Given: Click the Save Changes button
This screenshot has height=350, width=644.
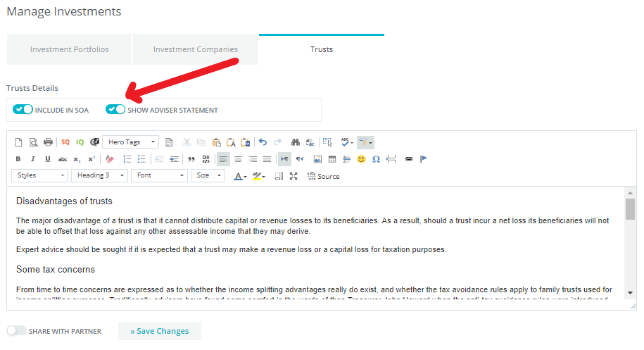Looking at the screenshot, I should [x=159, y=331].
